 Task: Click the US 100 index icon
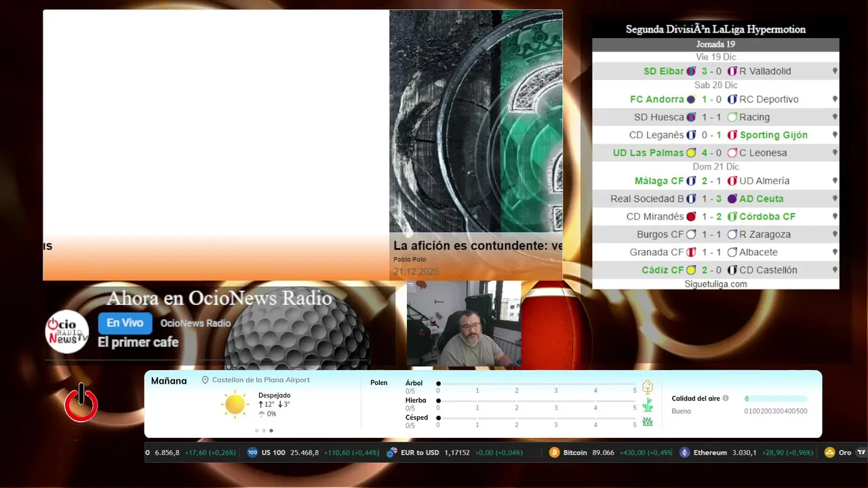253,453
